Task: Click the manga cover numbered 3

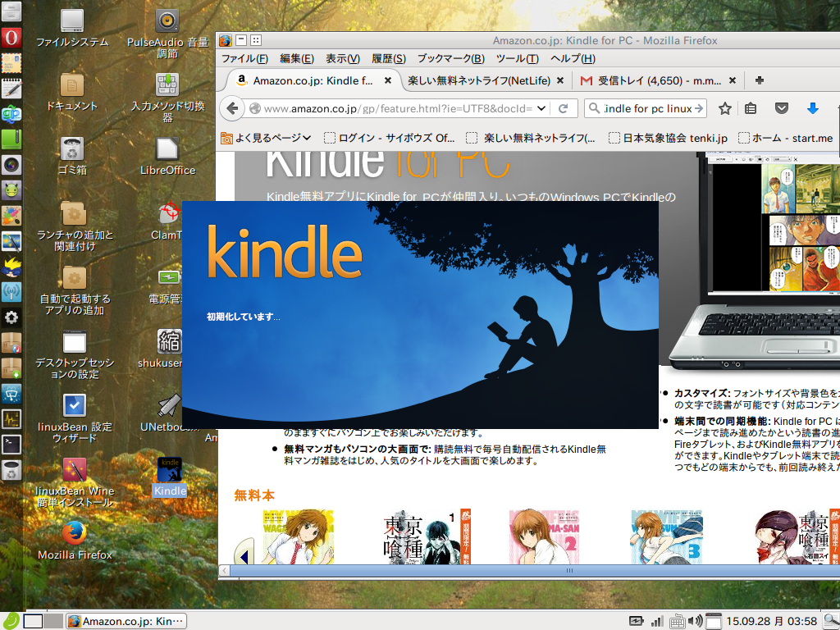Action: [666, 536]
